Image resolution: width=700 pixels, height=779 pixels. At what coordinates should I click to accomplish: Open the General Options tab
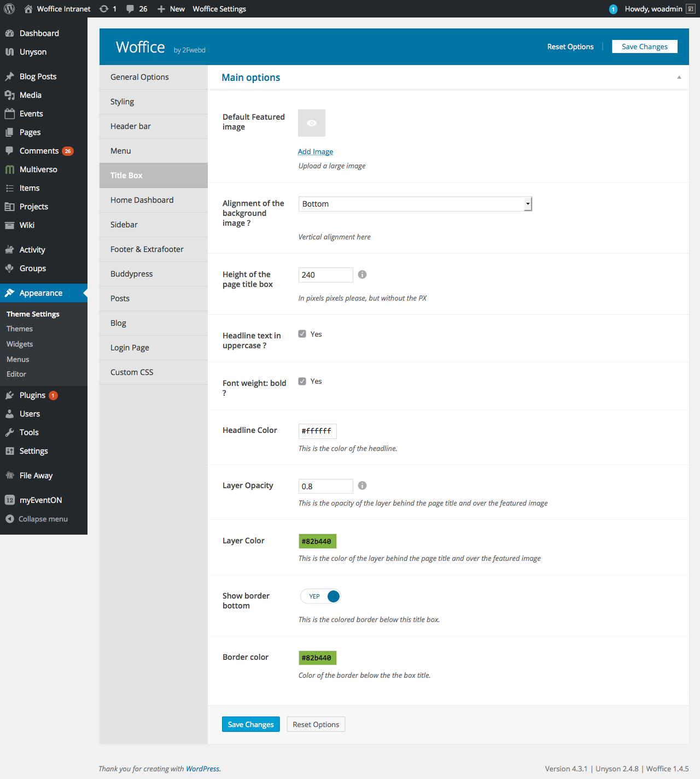[x=154, y=77]
